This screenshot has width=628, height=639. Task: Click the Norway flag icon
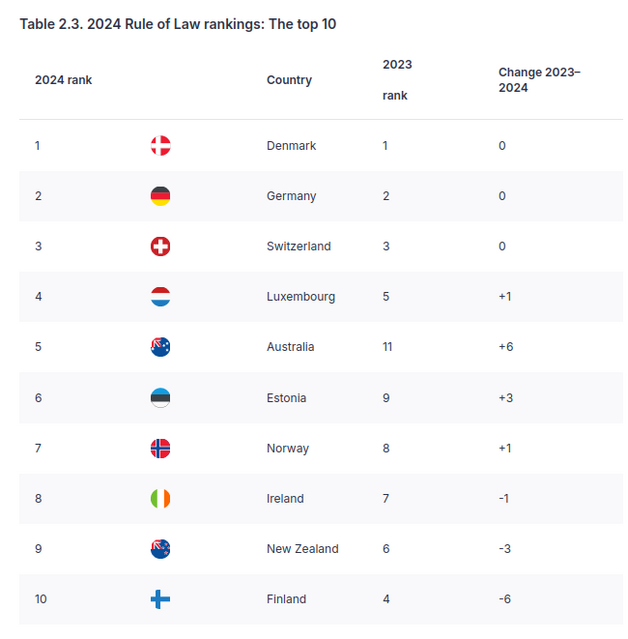pos(160,448)
